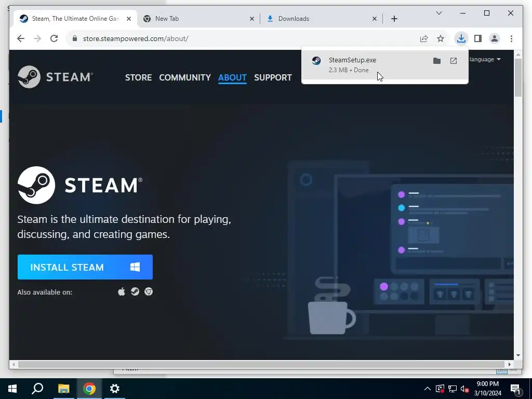Click the scroll right arrow
The width and height of the screenshot is (532, 399).
[509, 364]
